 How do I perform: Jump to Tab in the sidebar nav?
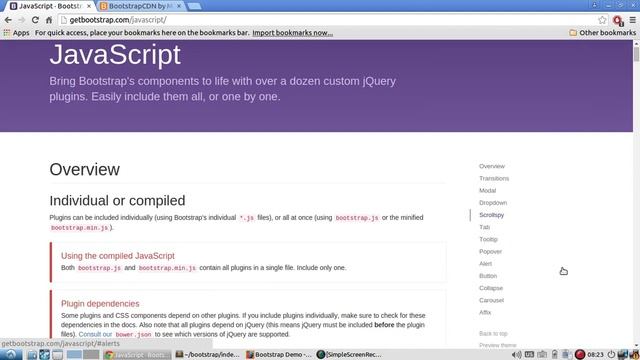tap(484, 227)
